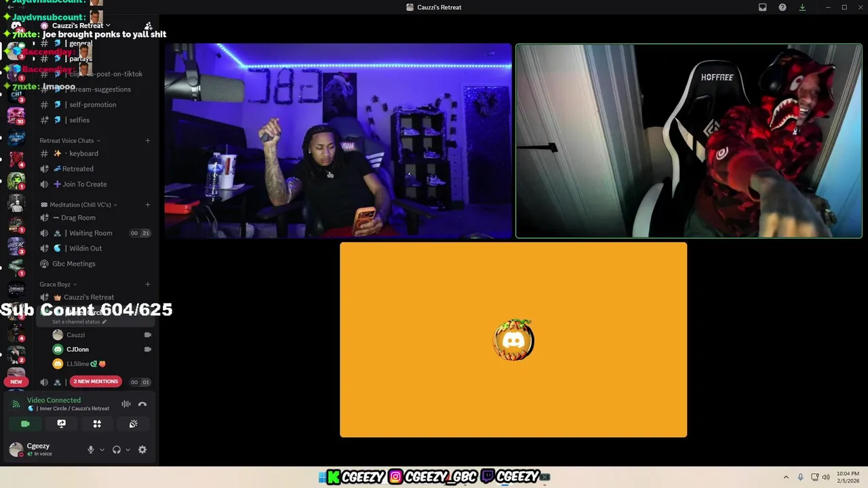This screenshot has width=868, height=488.
Task: Add channel to Meditation category with plus
Action: 148,205
